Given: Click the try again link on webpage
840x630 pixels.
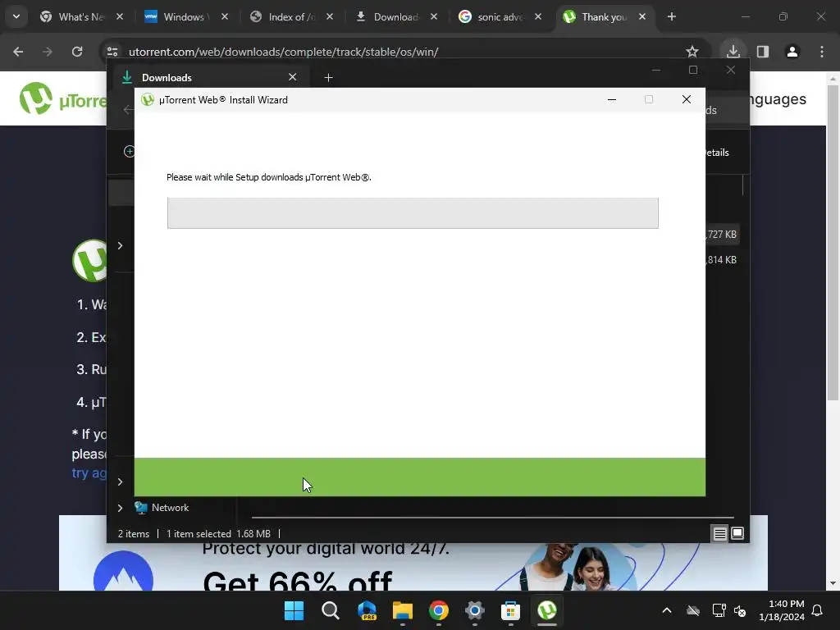Looking at the screenshot, I should (x=89, y=473).
